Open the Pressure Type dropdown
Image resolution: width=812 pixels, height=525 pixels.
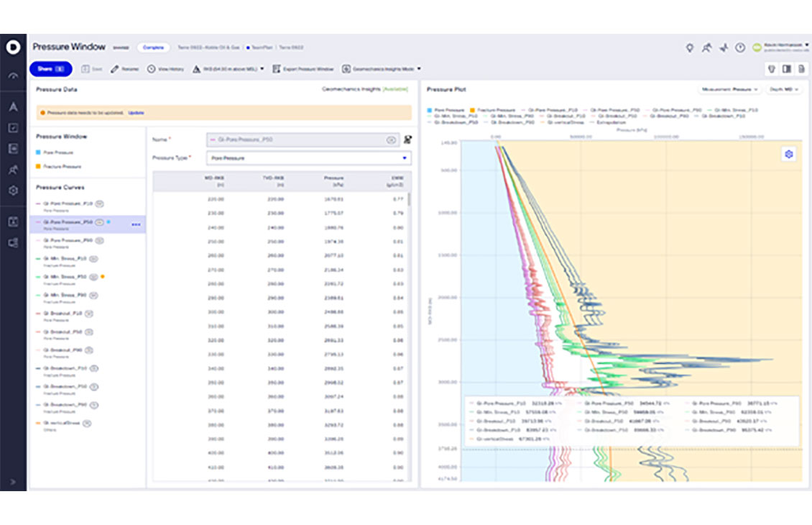pos(309,157)
